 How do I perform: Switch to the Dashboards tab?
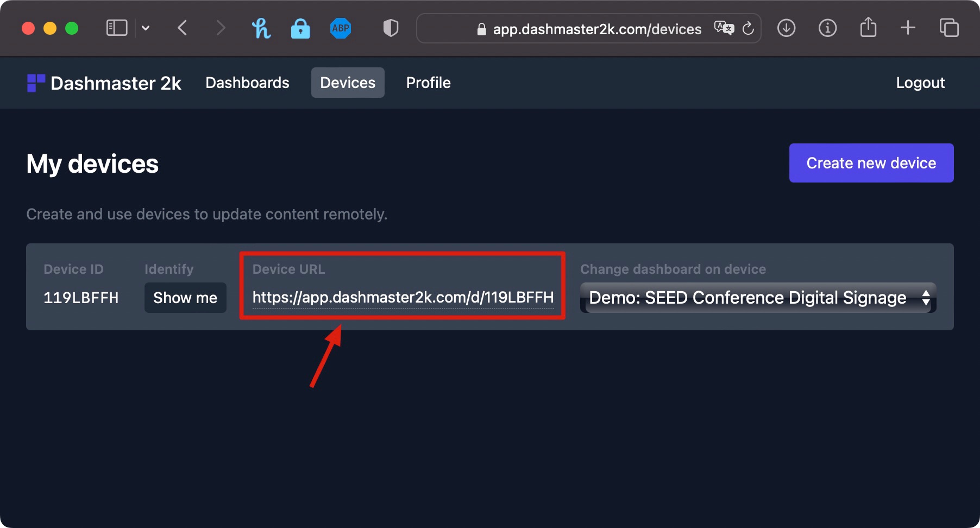coord(247,83)
